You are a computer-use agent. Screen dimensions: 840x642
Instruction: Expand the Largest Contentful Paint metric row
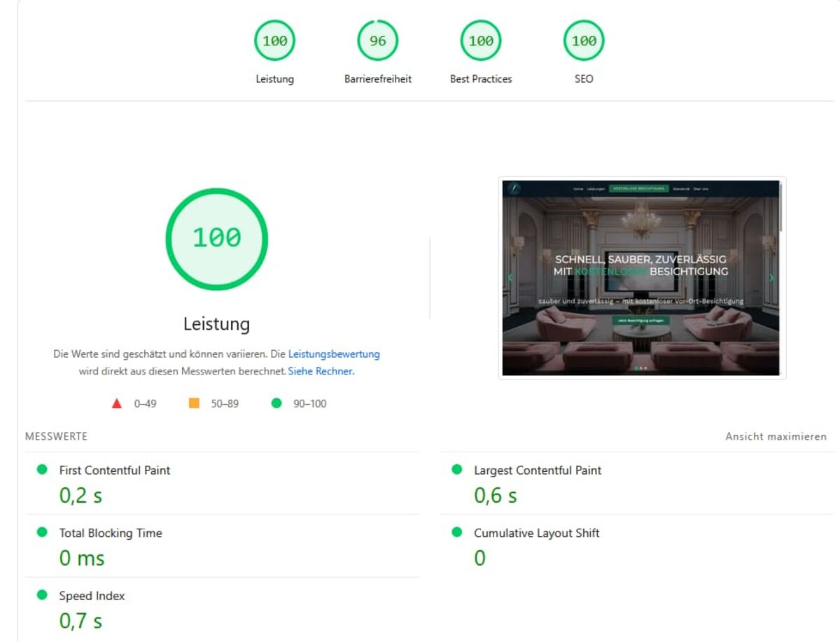pyautogui.click(x=537, y=470)
